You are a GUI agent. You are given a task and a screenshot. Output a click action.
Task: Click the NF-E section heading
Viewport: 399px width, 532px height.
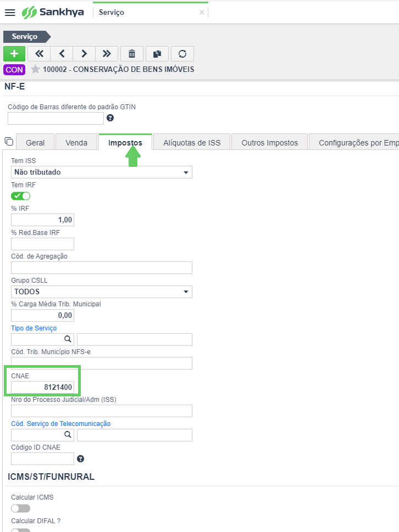[x=15, y=87]
